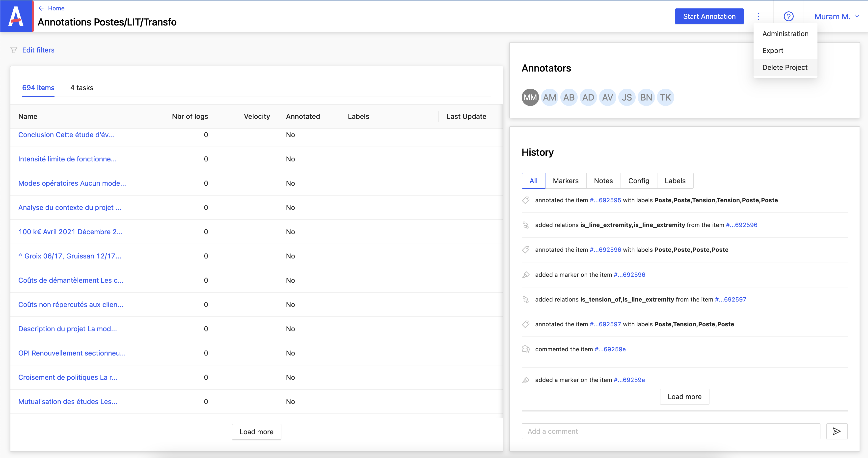Click Load more items button
This screenshot has width=868, height=458.
coord(256,432)
